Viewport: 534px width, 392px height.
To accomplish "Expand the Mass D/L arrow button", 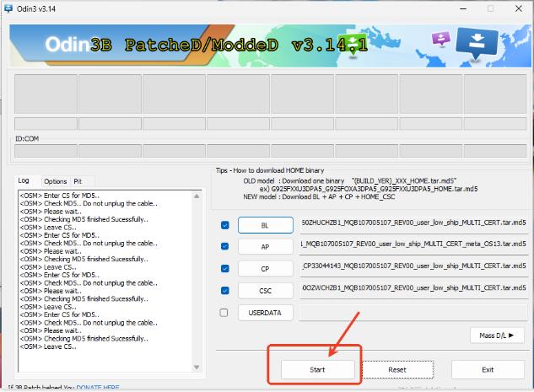I will [x=497, y=336].
